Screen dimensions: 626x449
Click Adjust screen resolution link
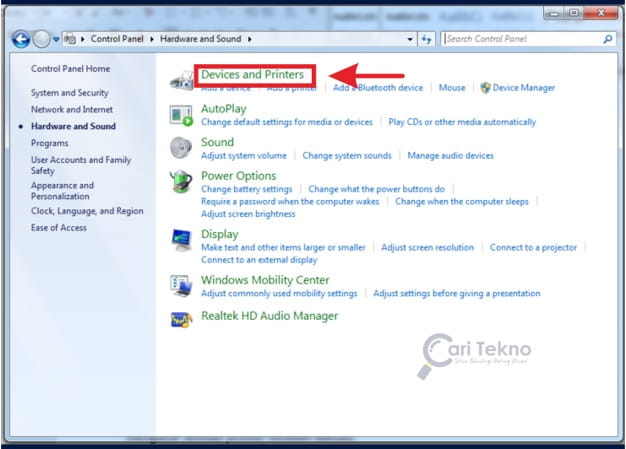tap(428, 247)
